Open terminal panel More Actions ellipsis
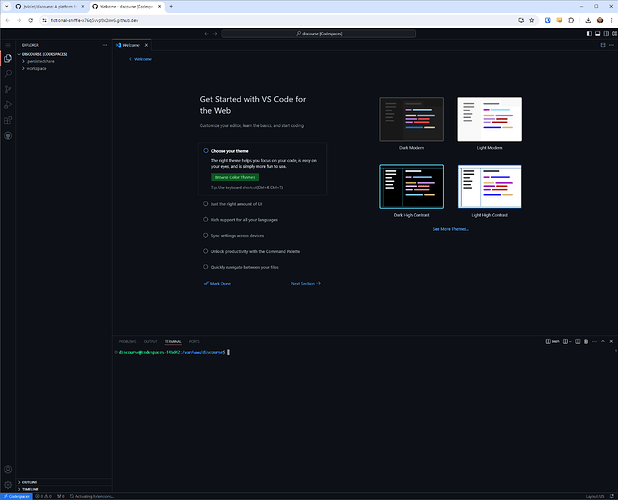The width and height of the screenshot is (618, 500). (594, 342)
